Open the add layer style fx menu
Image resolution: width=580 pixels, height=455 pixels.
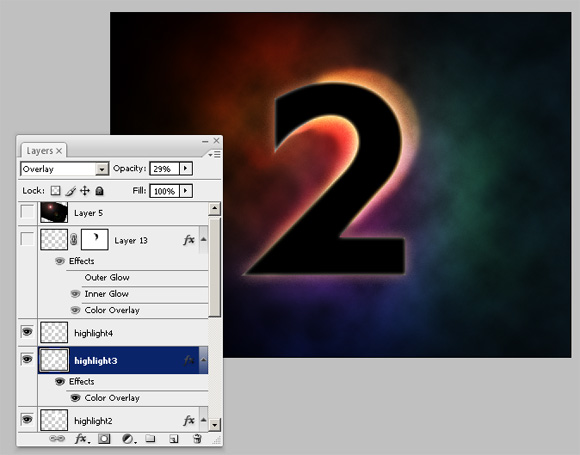pyautogui.click(x=81, y=439)
